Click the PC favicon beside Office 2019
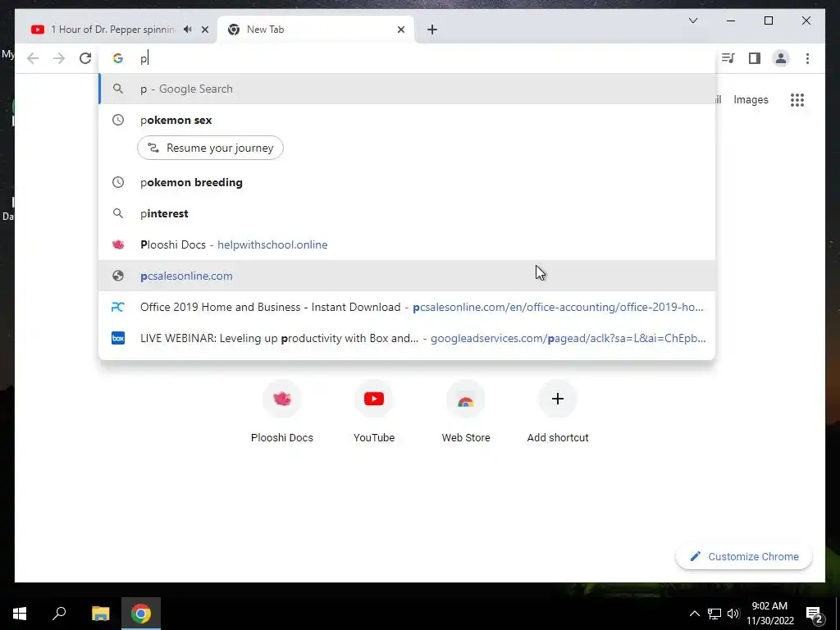The image size is (840, 630). tap(118, 307)
